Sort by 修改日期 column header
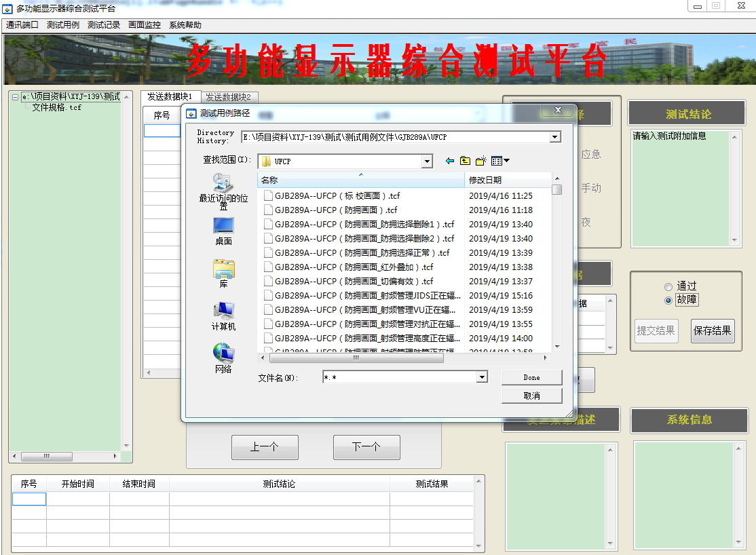756x555 pixels. click(507, 180)
